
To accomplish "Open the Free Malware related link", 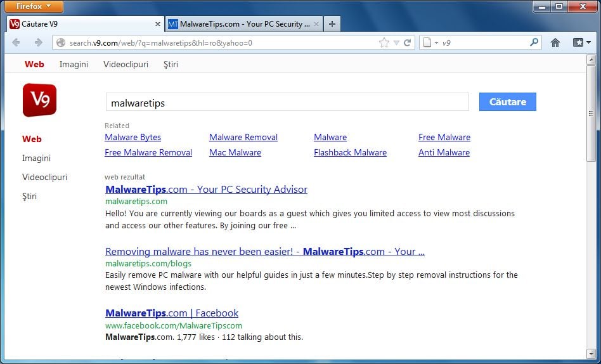I will 444,138.
